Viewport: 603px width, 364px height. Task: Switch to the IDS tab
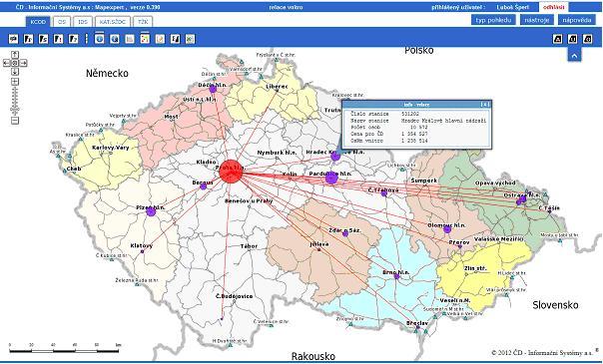click(x=83, y=22)
